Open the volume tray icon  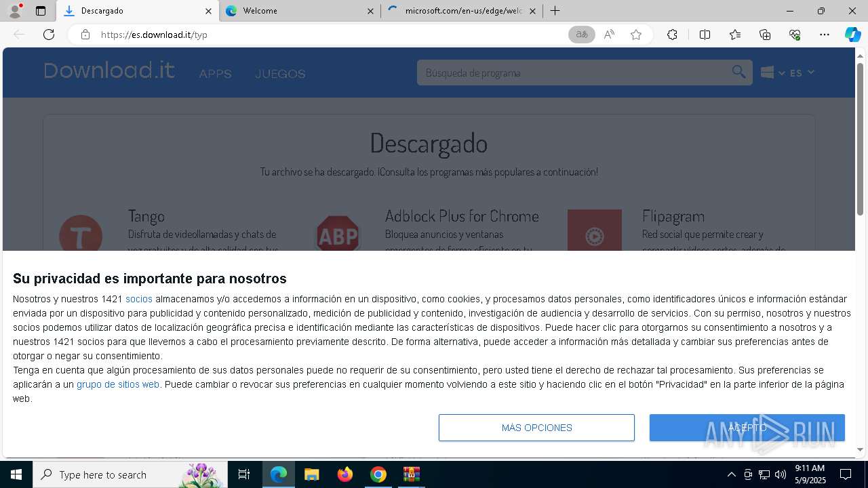tap(781, 474)
